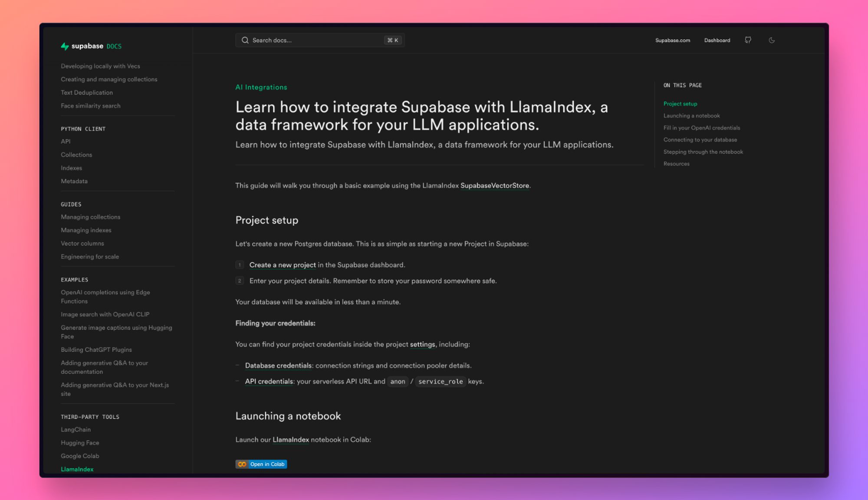Jump to Stepping through the notebook

[x=703, y=152]
